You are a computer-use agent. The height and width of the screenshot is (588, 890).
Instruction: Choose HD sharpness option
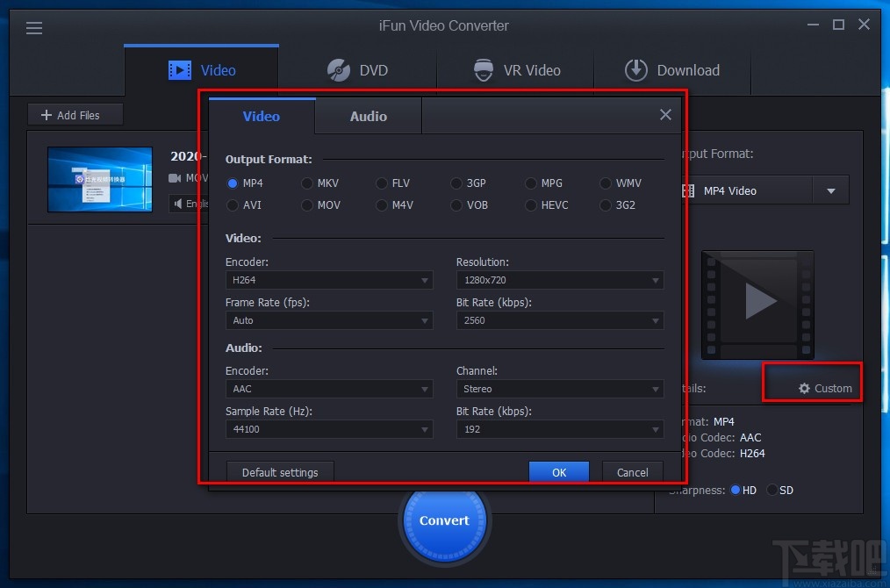[x=743, y=490]
